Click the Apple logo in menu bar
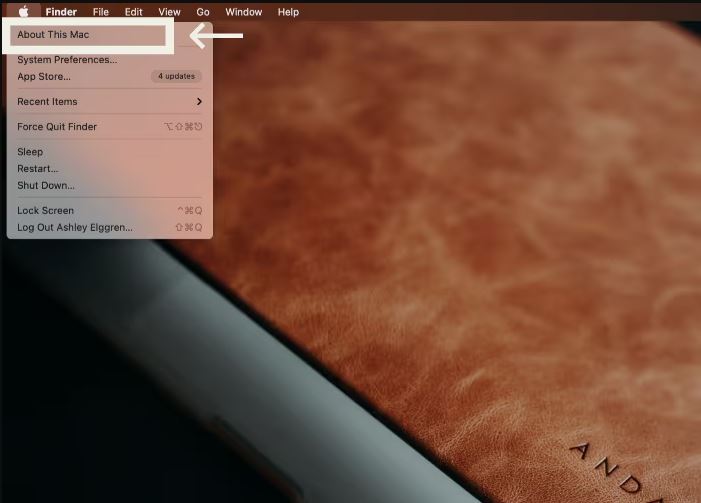 [x=23, y=12]
